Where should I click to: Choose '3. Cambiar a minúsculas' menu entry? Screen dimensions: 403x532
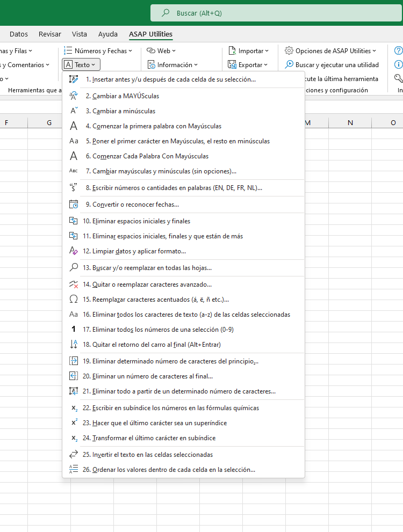[183, 111]
